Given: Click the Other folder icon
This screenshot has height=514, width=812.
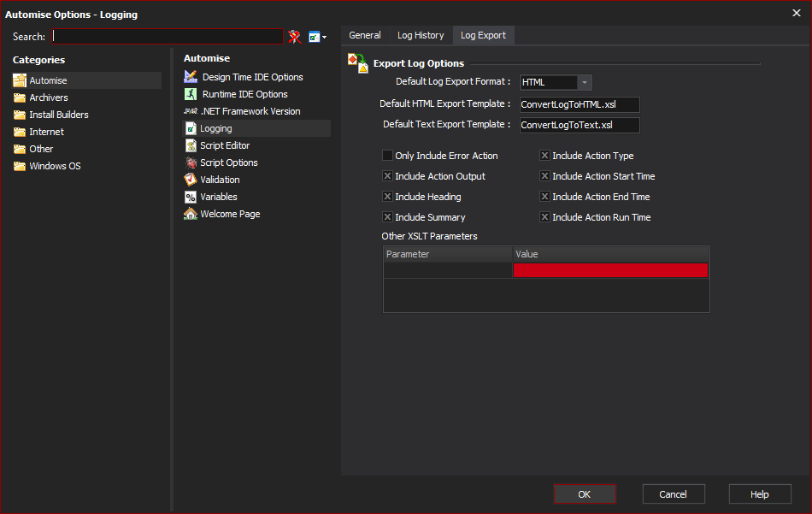Looking at the screenshot, I should (x=20, y=149).
